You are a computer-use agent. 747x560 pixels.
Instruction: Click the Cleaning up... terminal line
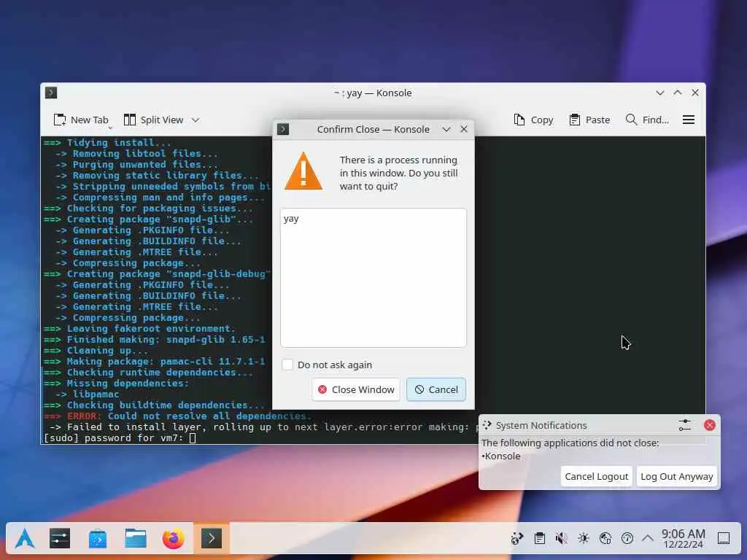click(96, 351)
